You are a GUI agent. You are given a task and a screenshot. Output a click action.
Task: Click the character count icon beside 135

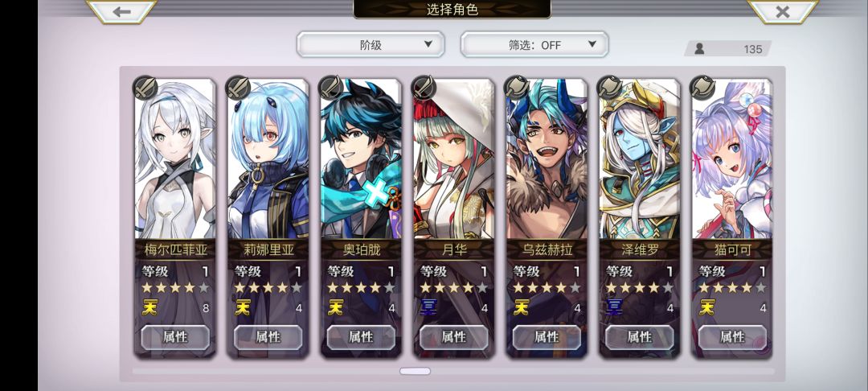click(699, 49)
